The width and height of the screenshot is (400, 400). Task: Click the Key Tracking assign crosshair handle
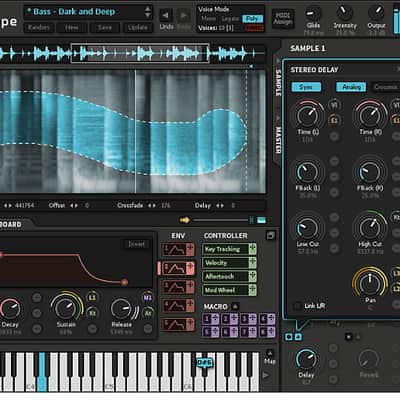coord(252,249)
